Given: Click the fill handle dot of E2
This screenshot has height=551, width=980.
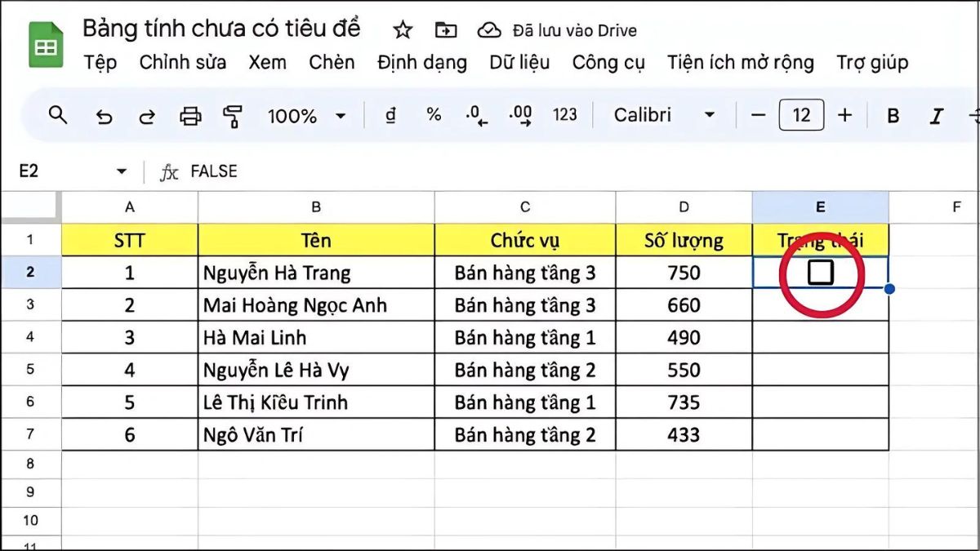Looking at the screenshot, I should pyautogui.click(x=889, y=288).
